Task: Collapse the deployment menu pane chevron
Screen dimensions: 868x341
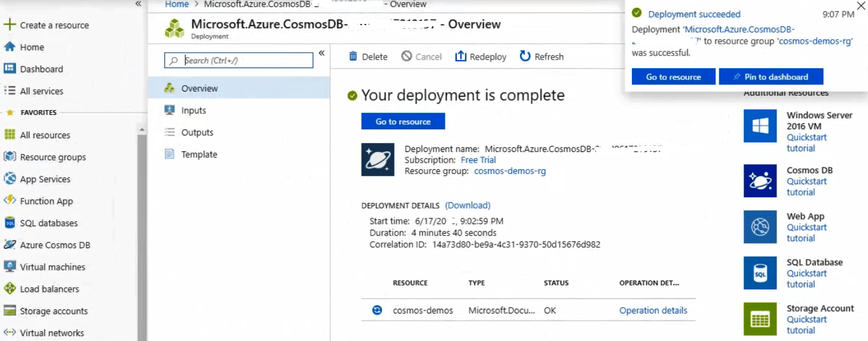Action: click(x=322, y=53)
